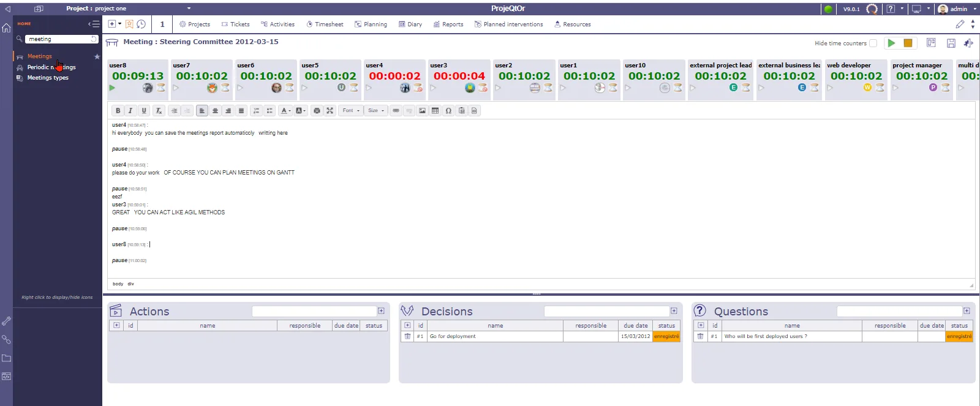Click the running-man exit icon
This screenshot has height=406, width=980.
[x=968, y=43]
